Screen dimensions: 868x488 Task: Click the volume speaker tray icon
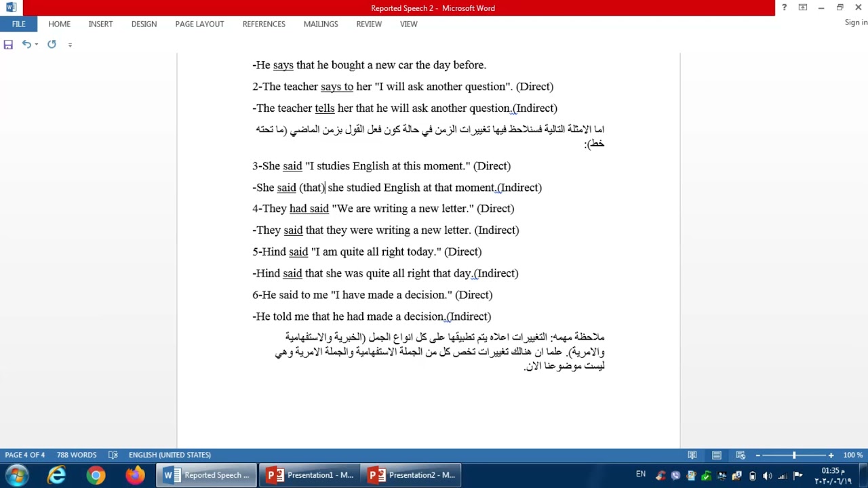coord(768,476)
